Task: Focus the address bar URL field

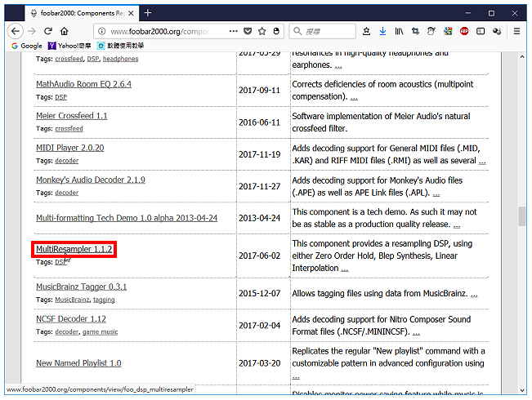Action: 160,32
